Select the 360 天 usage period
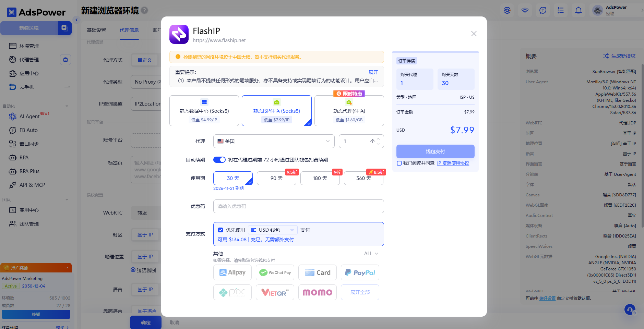644x329 pixels. [363, 178]
